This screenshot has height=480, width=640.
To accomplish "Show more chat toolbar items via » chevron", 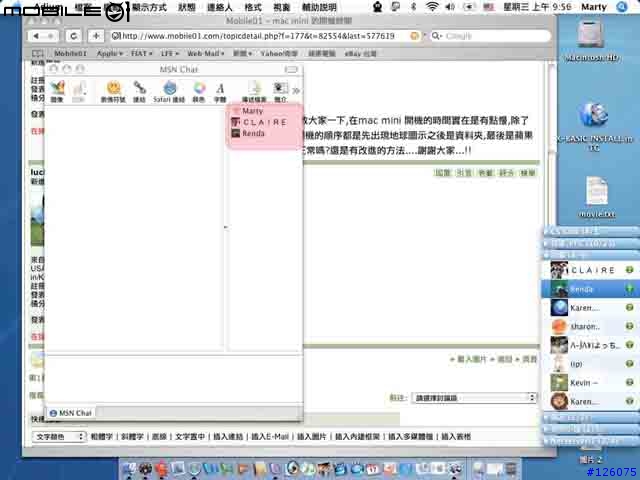I will pos(296,90).
